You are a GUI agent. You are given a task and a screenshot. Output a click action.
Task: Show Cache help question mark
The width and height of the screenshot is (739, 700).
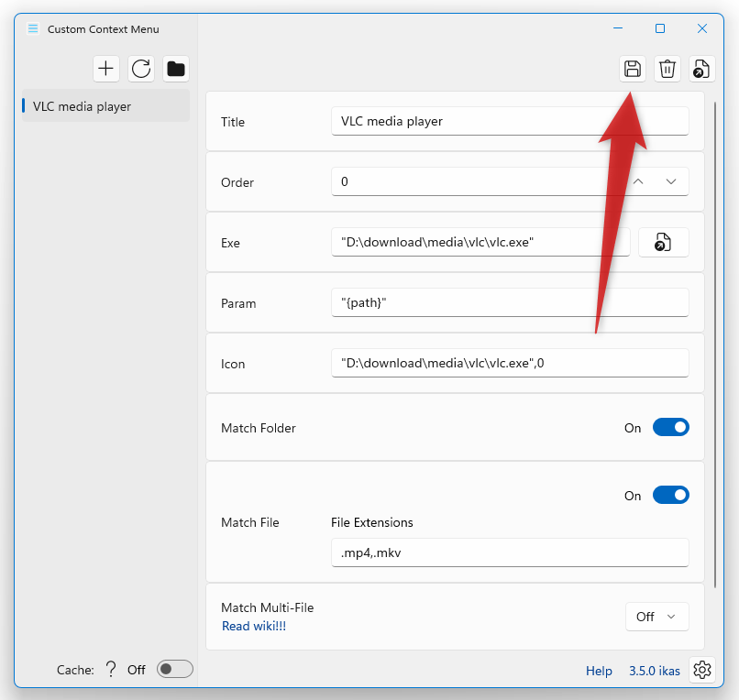click(111, 670)
